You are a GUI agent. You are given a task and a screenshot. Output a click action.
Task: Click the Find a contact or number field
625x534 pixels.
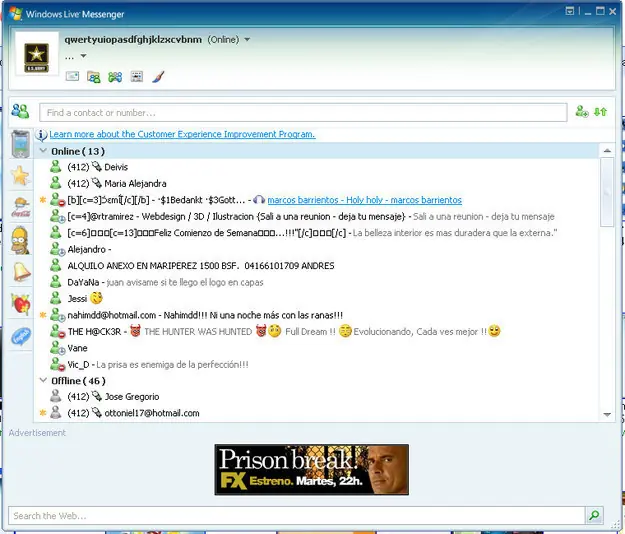[x=303, y=112]
